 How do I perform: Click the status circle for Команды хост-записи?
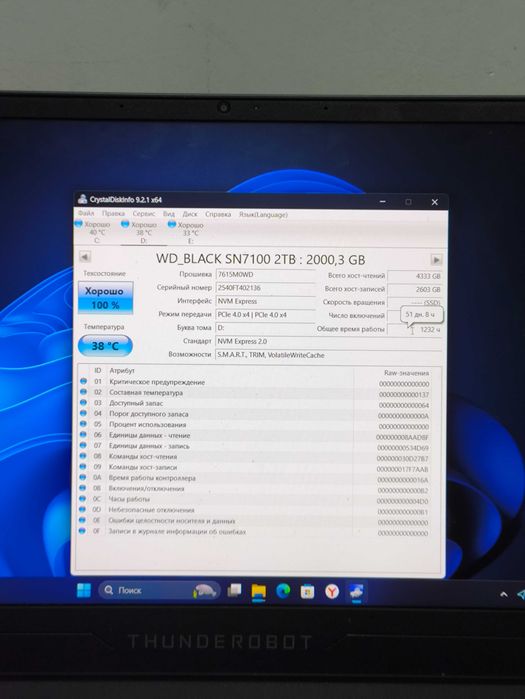click(x=83, y=467)
